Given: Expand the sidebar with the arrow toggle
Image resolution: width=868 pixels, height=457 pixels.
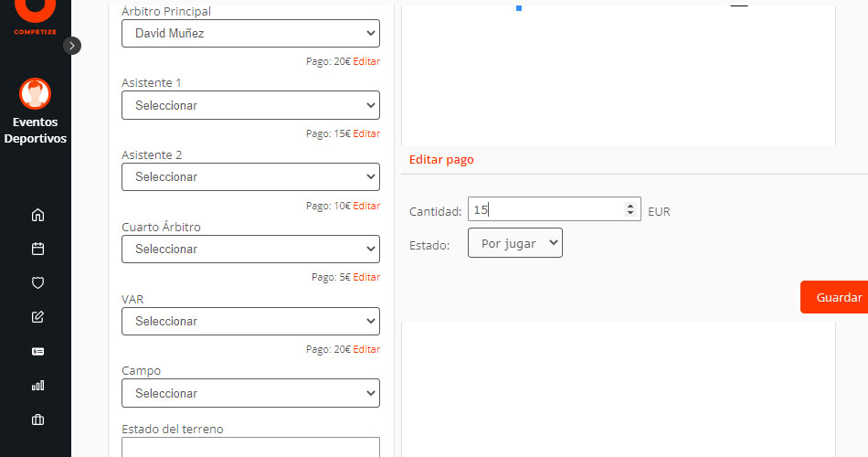Looking at the screenshot, I should click(x=72, y=46).
